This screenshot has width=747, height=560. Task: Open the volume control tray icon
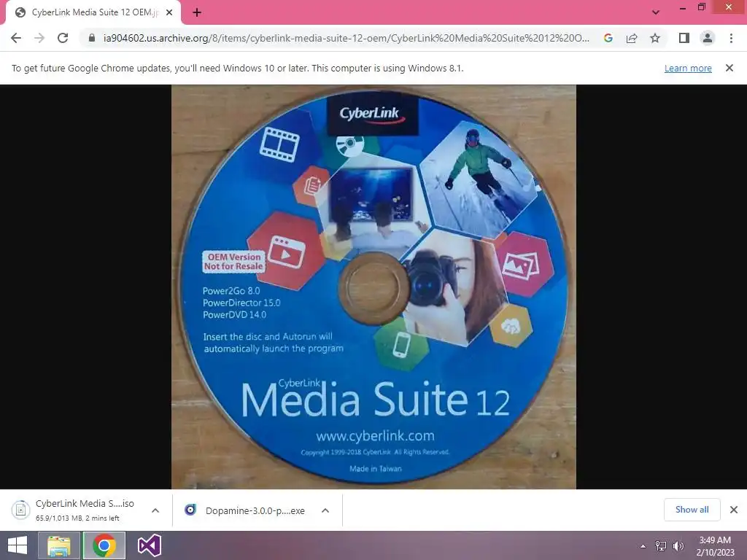678,546
